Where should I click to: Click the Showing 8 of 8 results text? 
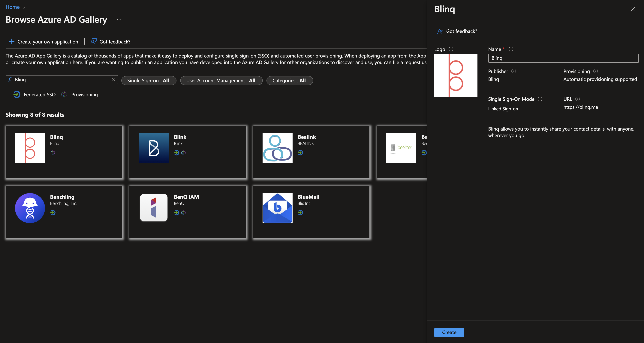pyautogui.click(x=35, y=115)
